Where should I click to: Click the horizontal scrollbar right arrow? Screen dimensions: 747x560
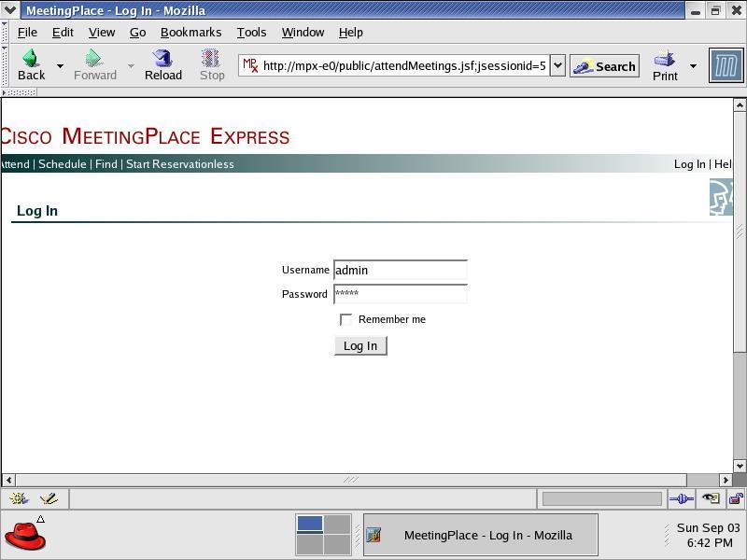click(x=726, y=480)
